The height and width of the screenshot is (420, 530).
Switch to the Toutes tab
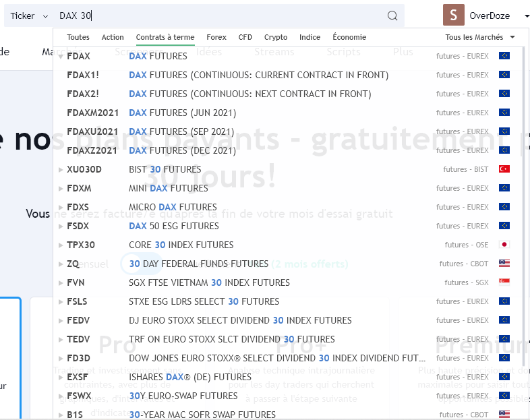tap(78, 37)
